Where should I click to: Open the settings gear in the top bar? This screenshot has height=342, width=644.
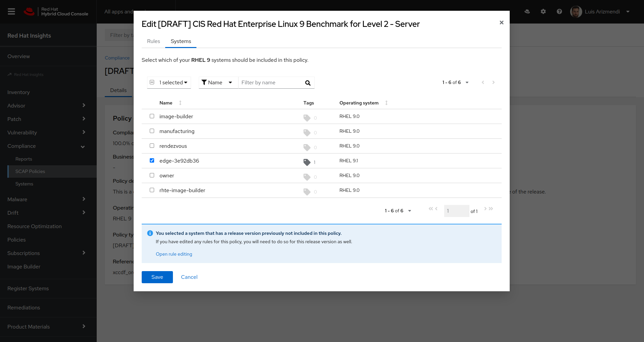click(543, 11)
